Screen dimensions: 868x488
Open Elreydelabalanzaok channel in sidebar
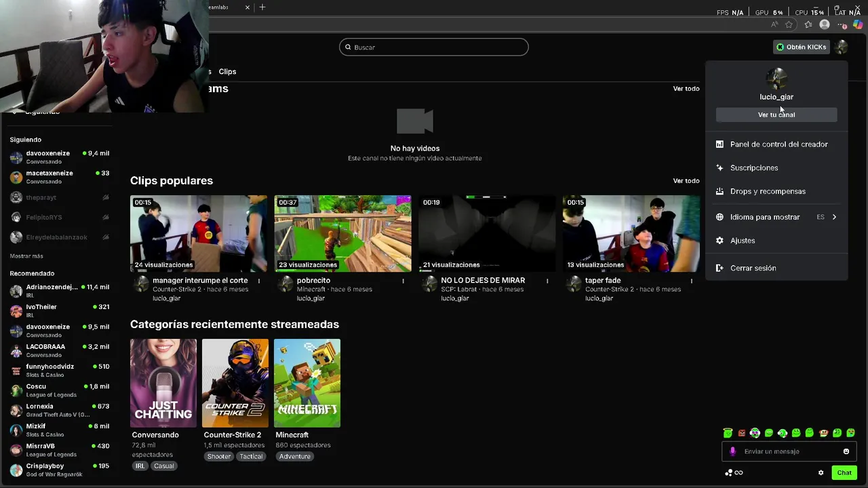59,237
